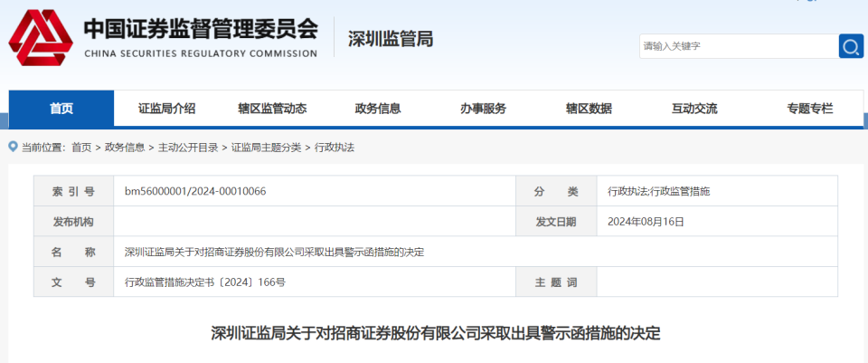Focus the 请输入关键字 search field
Image resolution: width=868 pixels, height=363 pixels.
pos(739,46)
